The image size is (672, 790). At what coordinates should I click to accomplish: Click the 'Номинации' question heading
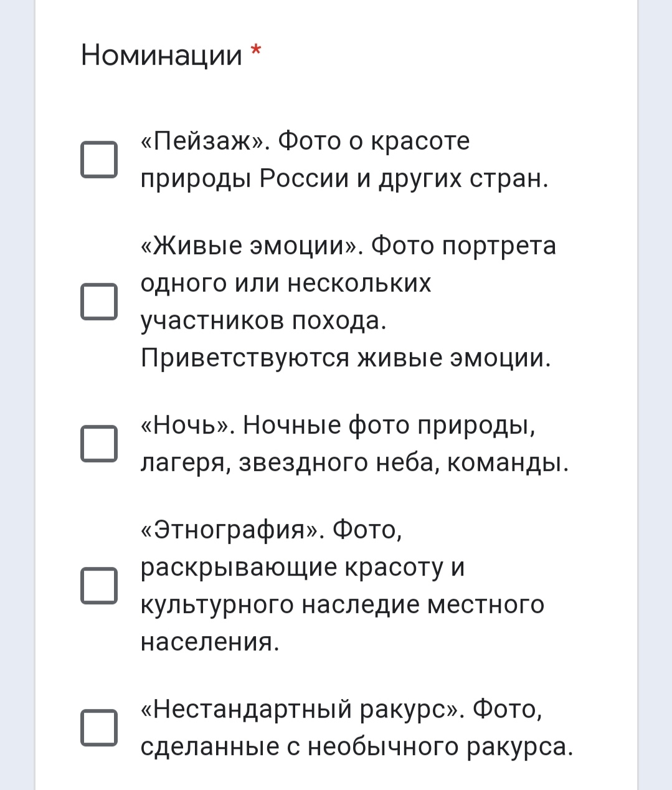(161, 55)
